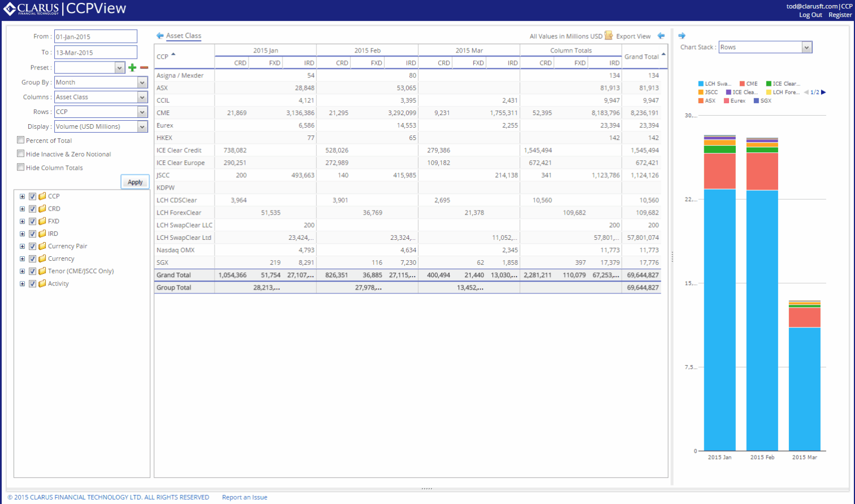Expand the Activity tree node
The image size is (855, 504).
click(x=22, y=283)
